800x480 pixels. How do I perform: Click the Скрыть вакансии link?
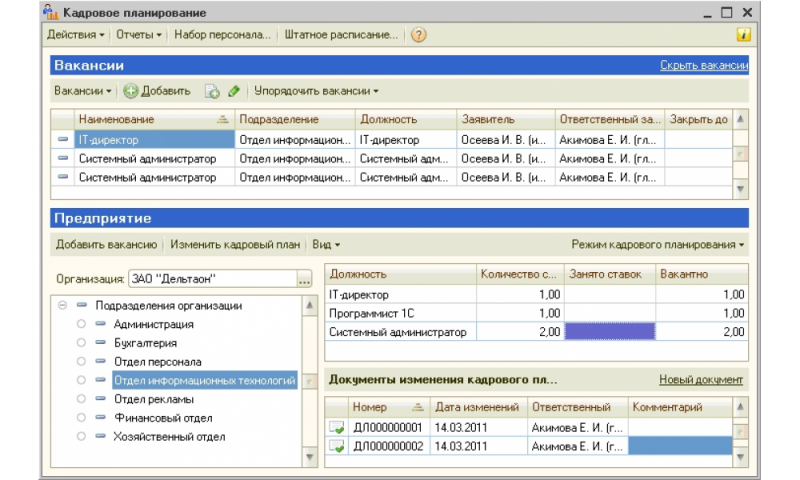(x=703, y=65)
